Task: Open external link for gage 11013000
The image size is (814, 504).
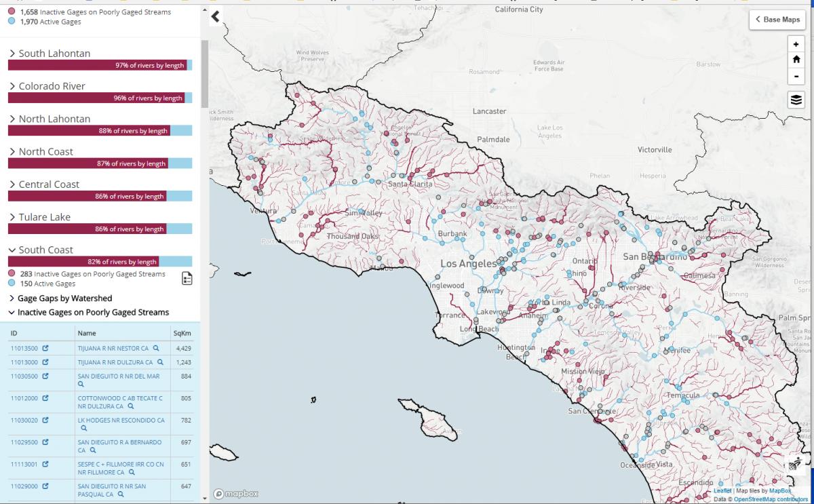Action: tap(46, 362)
